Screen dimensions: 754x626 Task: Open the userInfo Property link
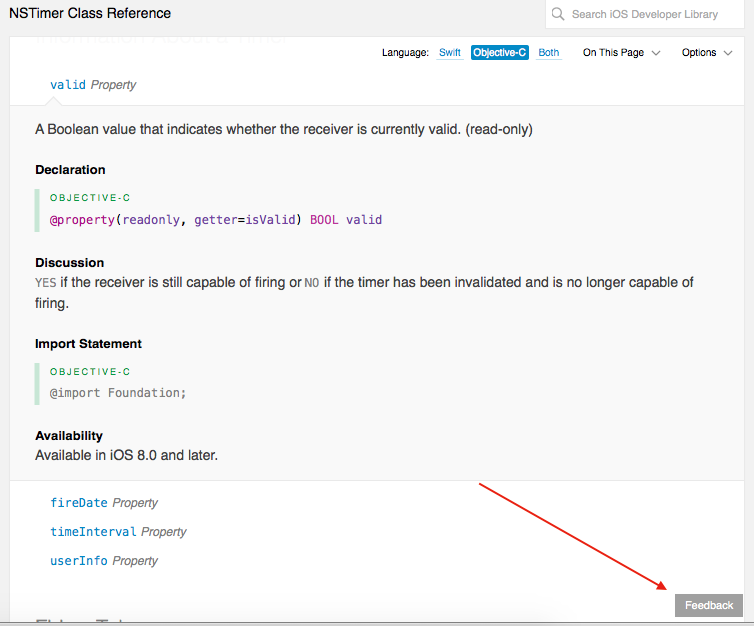coord(104,561)
